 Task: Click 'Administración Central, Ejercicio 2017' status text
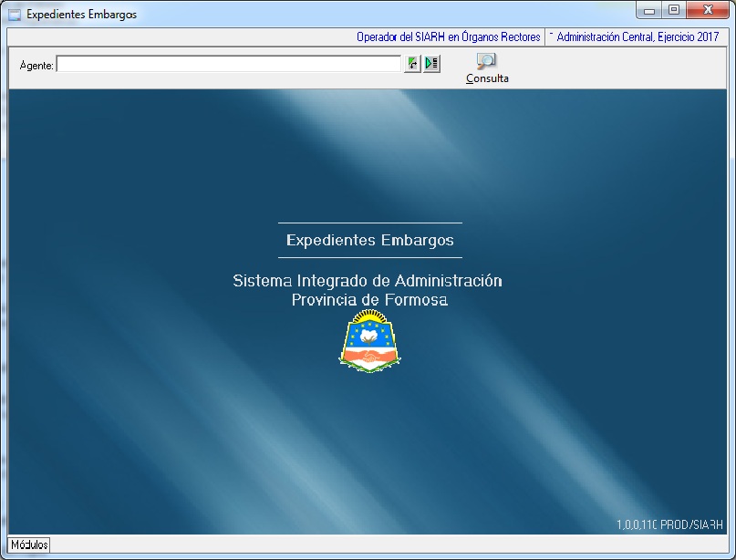point(638,37)
